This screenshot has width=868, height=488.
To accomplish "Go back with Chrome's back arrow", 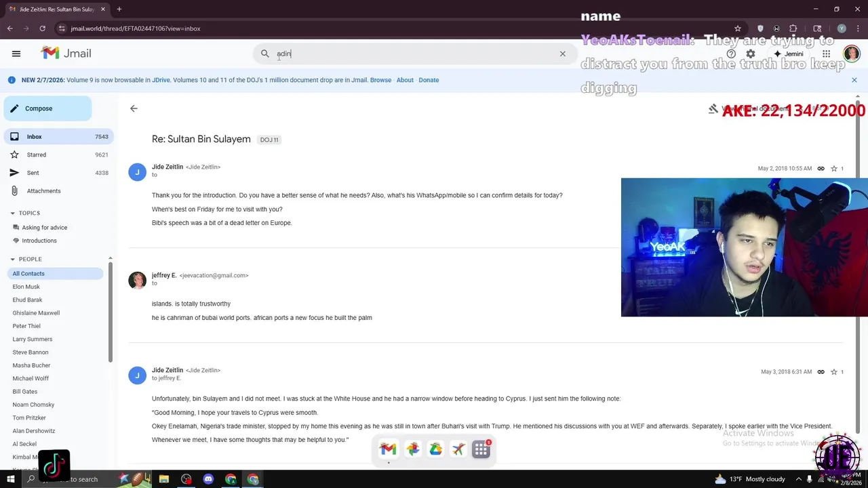I will click(x=10, y=28).
